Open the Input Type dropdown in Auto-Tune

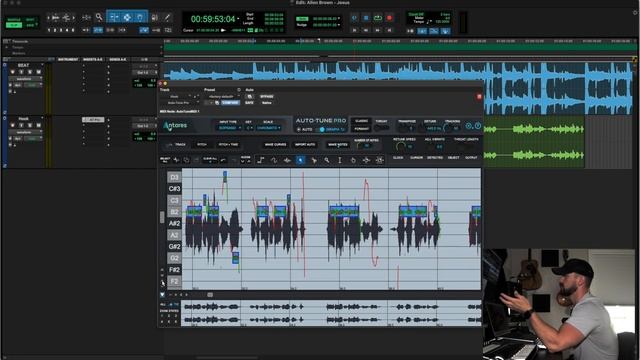(229, 128)
